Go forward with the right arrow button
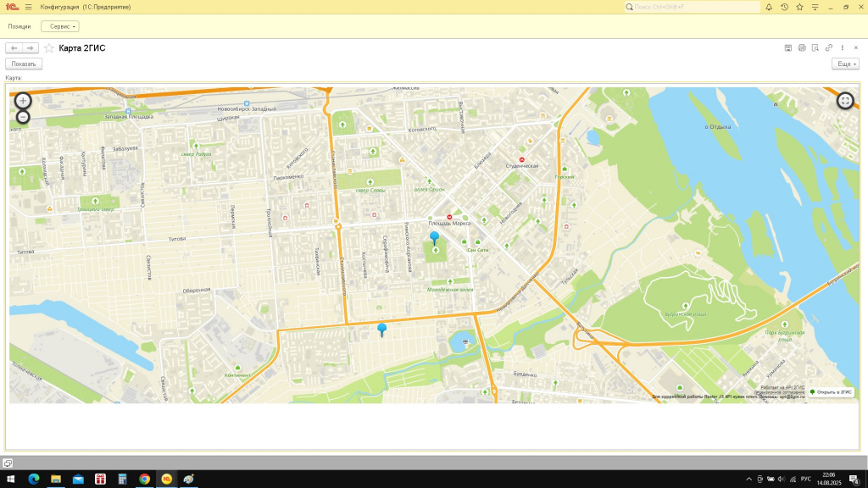 [31, 48]
